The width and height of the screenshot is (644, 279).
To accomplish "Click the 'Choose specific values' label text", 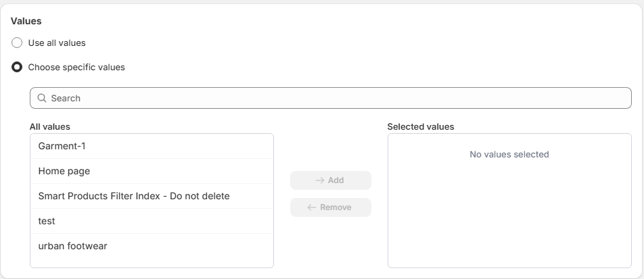I will 76,67.
